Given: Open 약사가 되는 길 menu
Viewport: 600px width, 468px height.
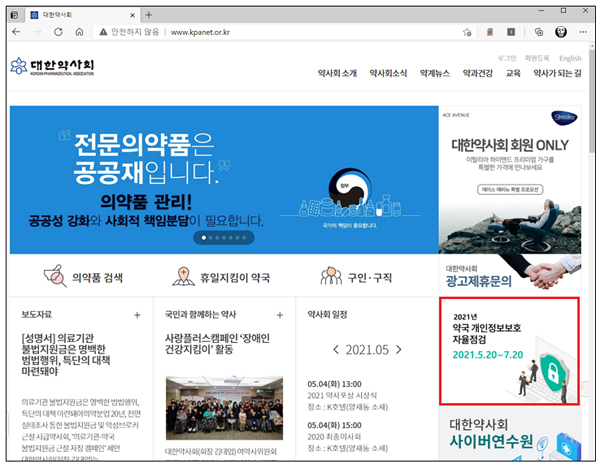Looking at the screenshot, I should click(557, 73).
